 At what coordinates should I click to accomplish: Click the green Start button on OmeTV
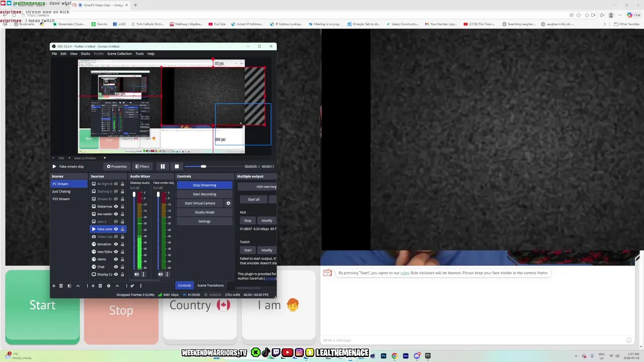pyautogui.click(x=42, y=306)
